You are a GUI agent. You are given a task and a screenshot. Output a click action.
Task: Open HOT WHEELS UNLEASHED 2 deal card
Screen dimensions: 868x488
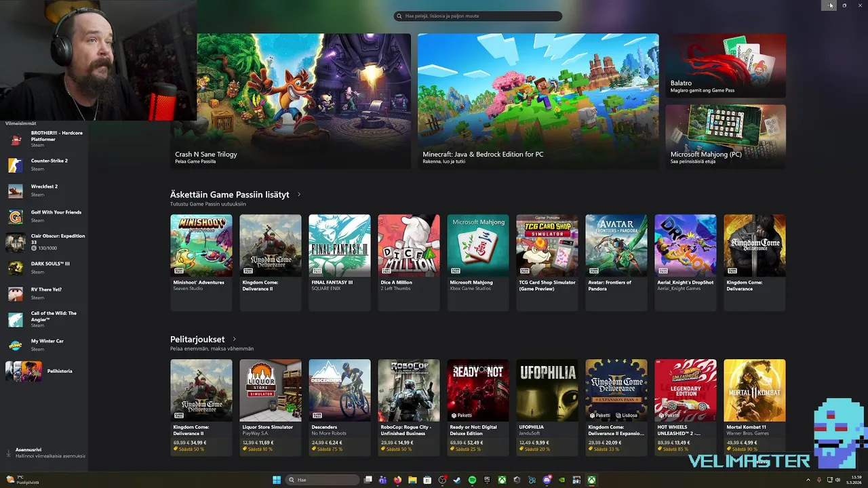click(x=686, y=407)
